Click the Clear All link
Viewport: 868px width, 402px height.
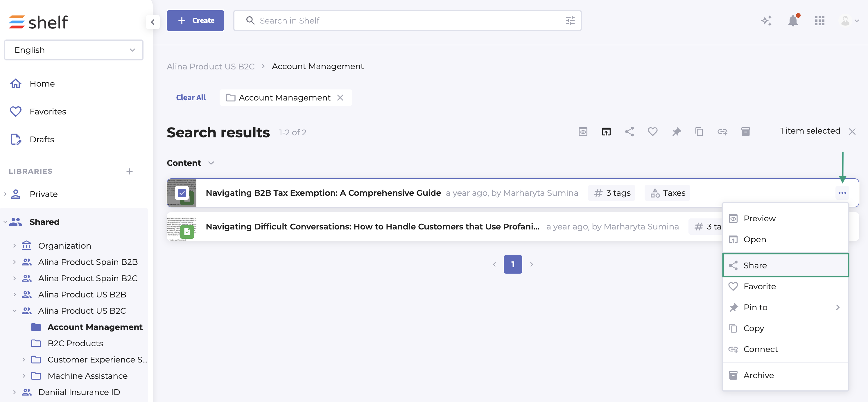click(x=191, y=98)
